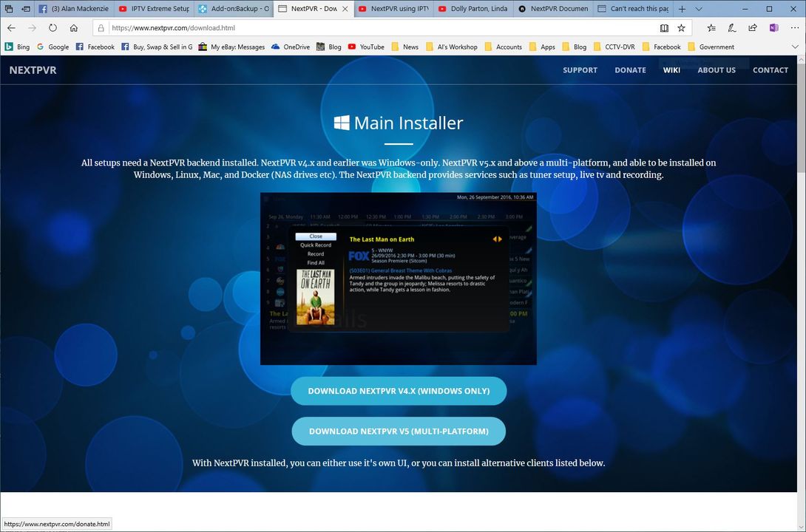The height and width of the screenshot is (532, 806).
Task: Open Reading view in address bar
Action: [x=664, y=28]
